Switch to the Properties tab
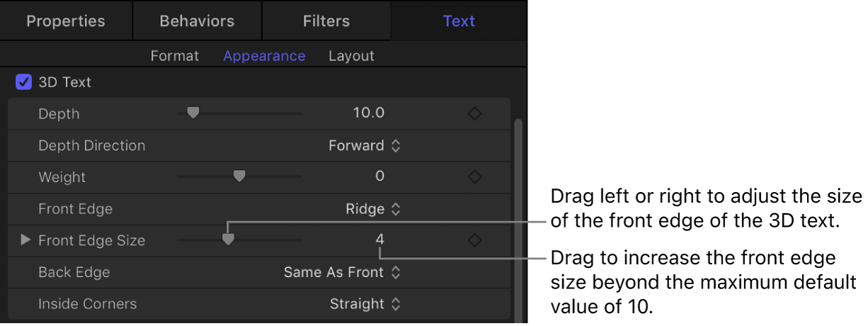The image size is (868, 326). point(65,21)
